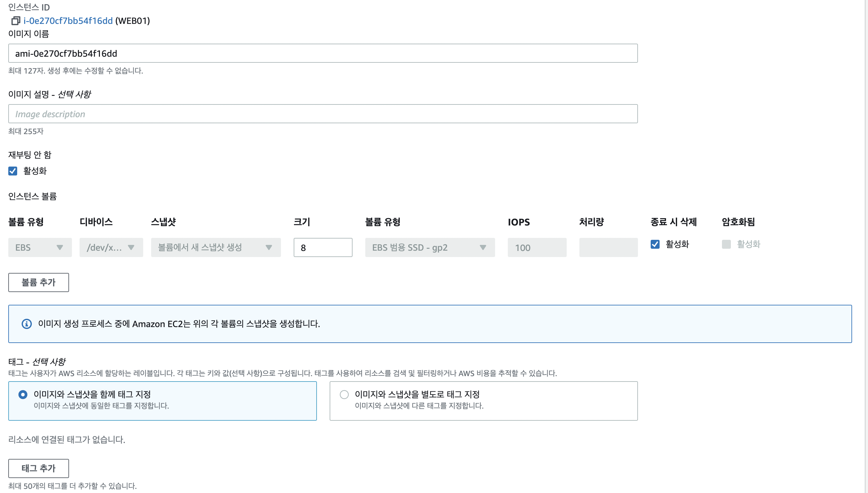
Task: Click the 디바이스 column header
Action: pos(96,222)
